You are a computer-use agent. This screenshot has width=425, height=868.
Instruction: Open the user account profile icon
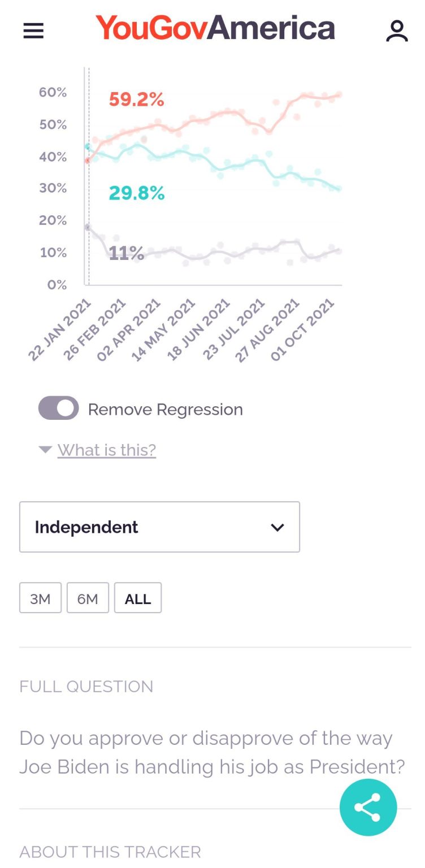coord(397,31)
